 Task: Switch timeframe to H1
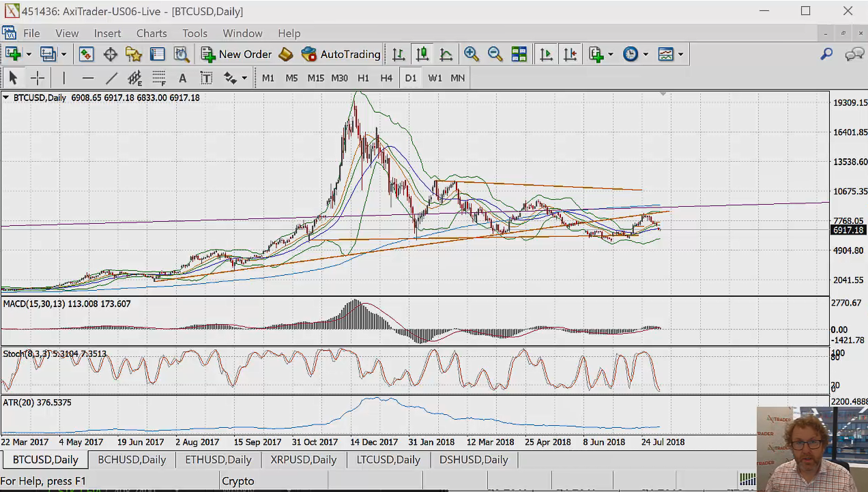[x=363, y=78]
